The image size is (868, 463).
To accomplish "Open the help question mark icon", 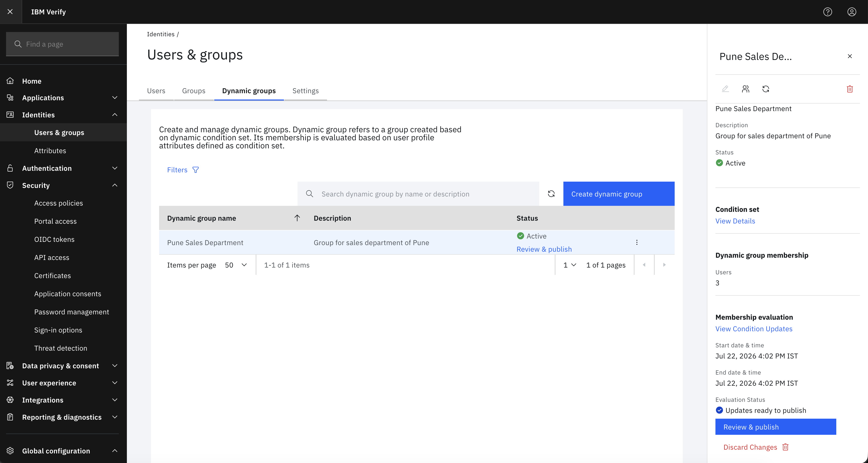I will click(x=827, y=12).
